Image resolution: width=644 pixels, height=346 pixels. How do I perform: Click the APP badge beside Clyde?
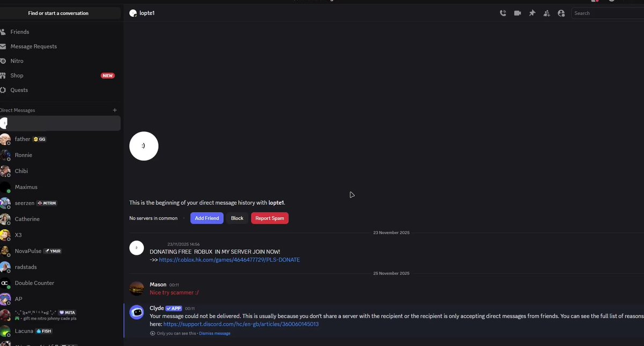[174, 308]
